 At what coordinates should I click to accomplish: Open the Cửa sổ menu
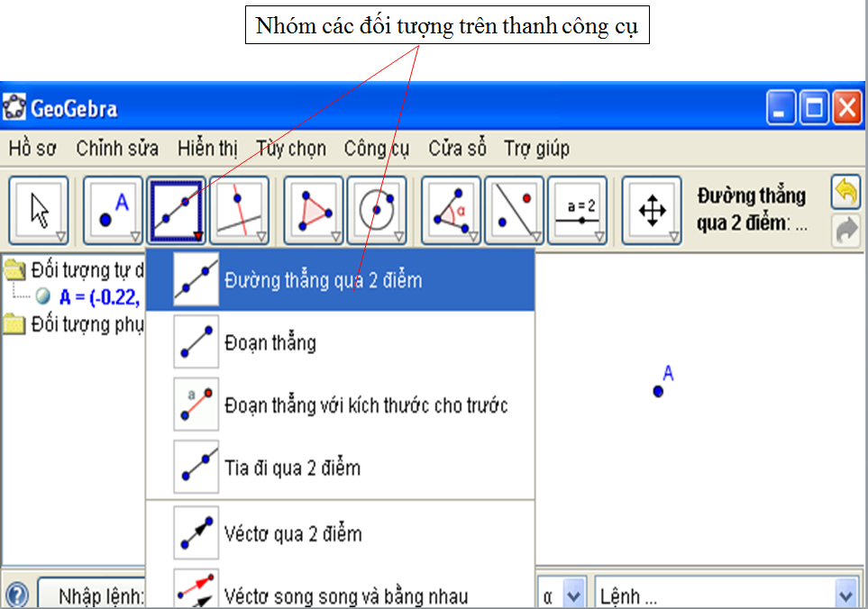click(x=457, y=149)
